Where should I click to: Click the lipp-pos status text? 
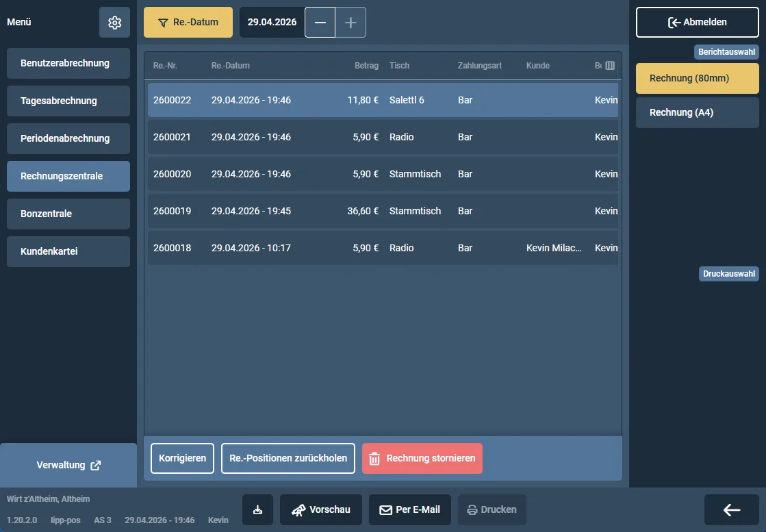(x=66, y=520)
